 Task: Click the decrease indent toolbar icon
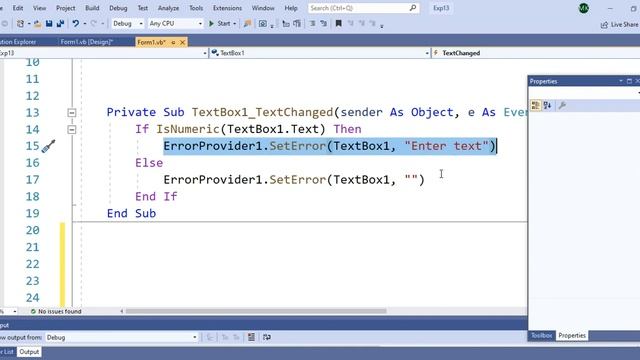286,24
